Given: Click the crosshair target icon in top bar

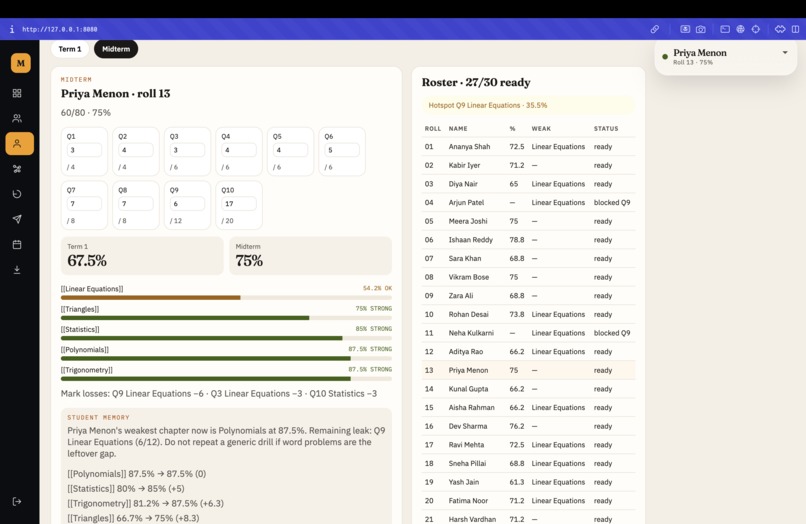Looking at the screenshot, I should [x=756, y=29].
